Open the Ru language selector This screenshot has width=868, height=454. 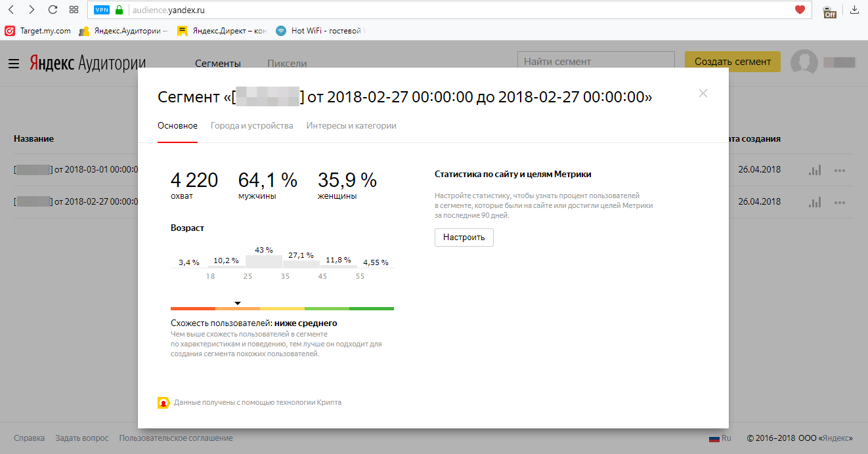pos(720,438)
